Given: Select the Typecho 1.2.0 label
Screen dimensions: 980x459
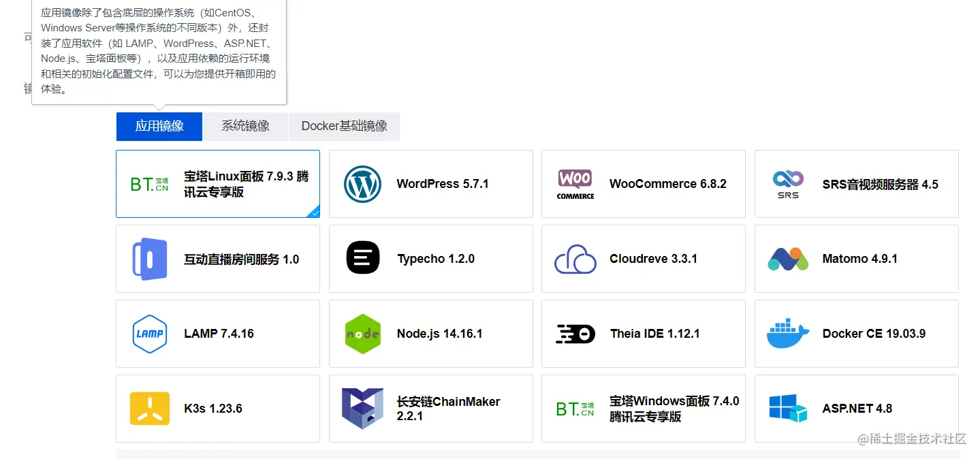Looking at the screenshot, I should (436, 259).
